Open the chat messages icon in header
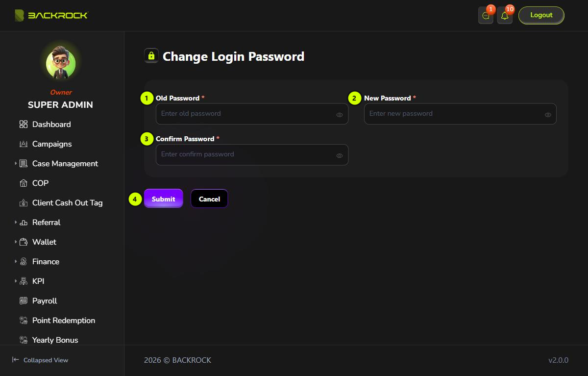Image resolution: width=588 pixels, height=376 pixels. coord(486,15)
